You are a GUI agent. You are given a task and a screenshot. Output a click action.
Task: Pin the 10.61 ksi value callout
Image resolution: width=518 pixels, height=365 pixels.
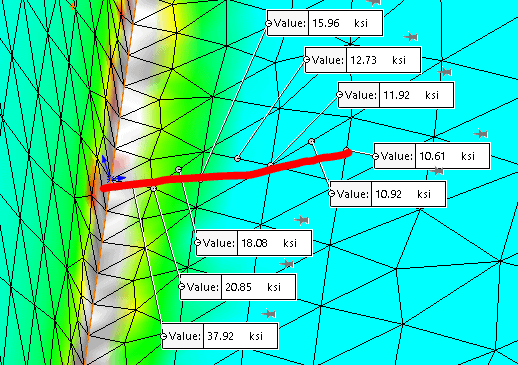(x=481, y=134)
